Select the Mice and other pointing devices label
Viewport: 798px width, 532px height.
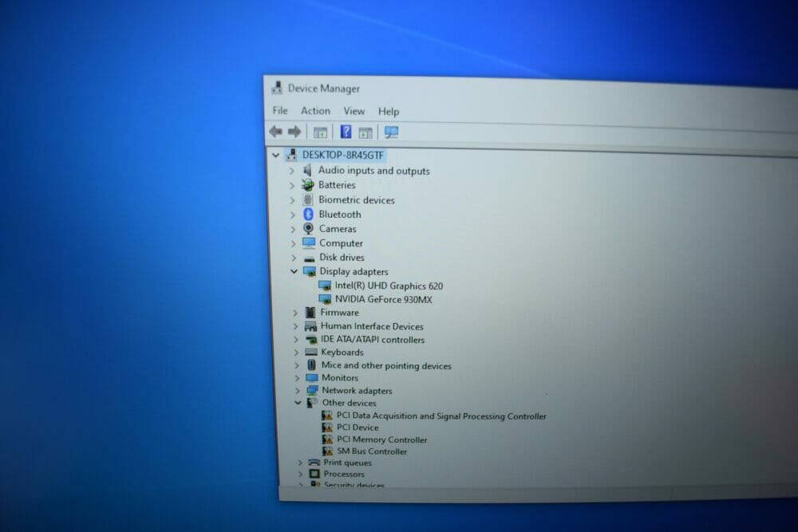386,365
